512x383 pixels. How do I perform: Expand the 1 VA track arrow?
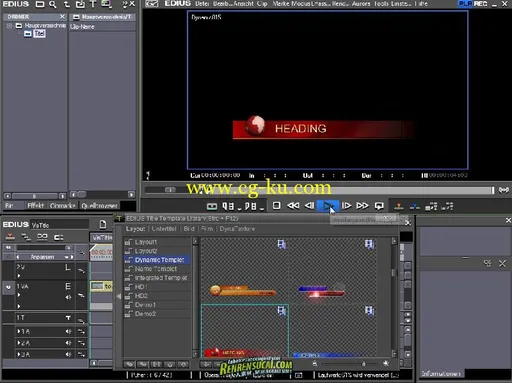19,295
